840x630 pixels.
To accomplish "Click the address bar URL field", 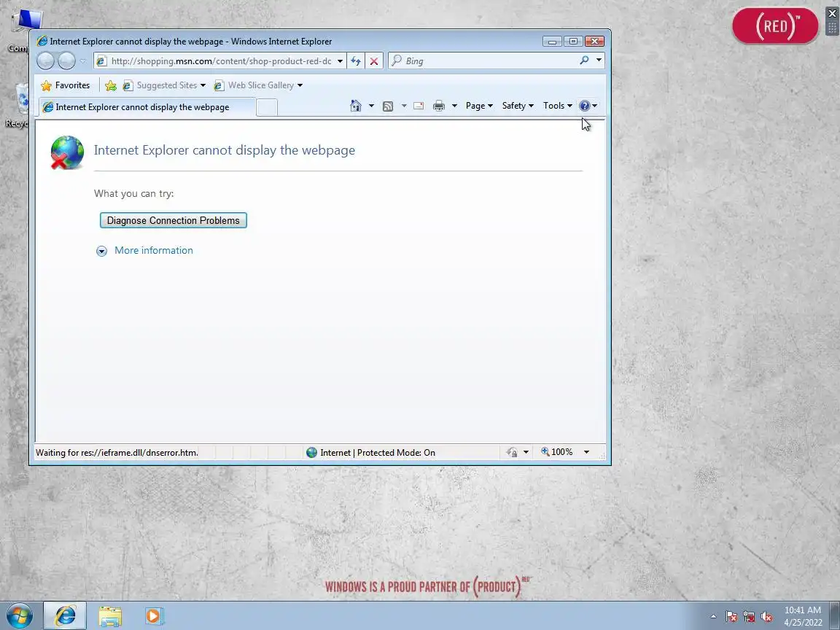I will point(220,61).
